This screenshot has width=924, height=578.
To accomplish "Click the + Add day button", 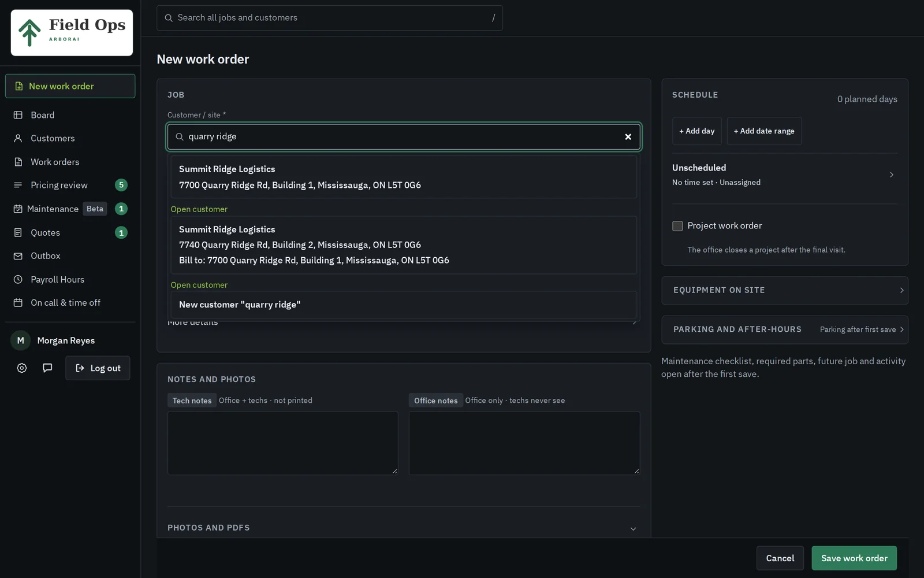I will coord(697,131).
